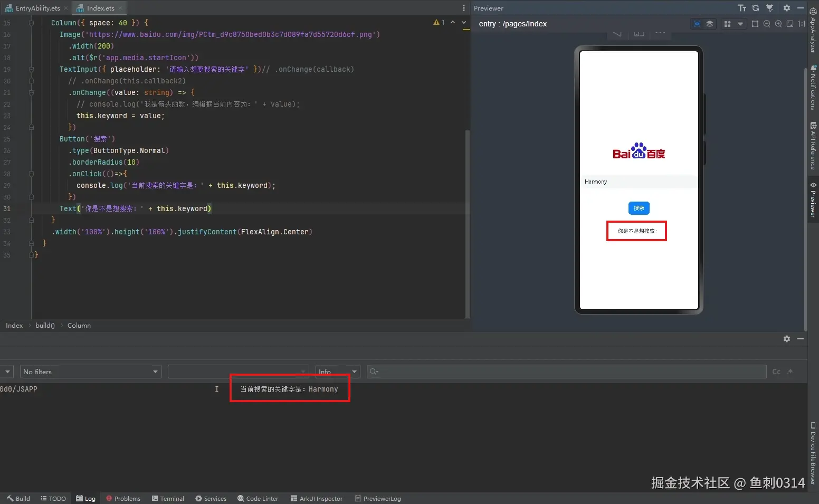The height and width of the screenshot is (504, 819).
Task: Open the API Reference side panel
Action: click(813, 146)
